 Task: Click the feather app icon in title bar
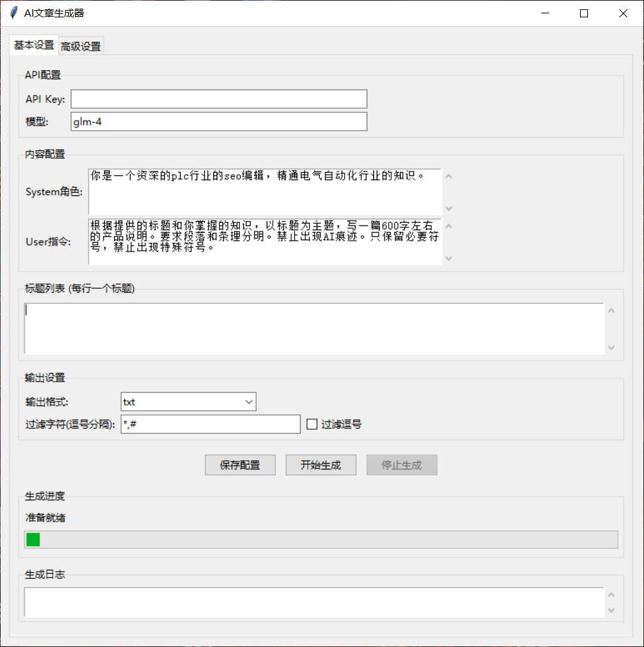pyautogui.click(x=13, y=13)
